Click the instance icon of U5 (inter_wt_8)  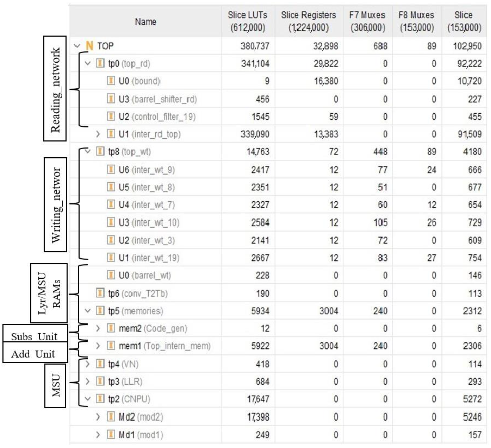[111, 187]
